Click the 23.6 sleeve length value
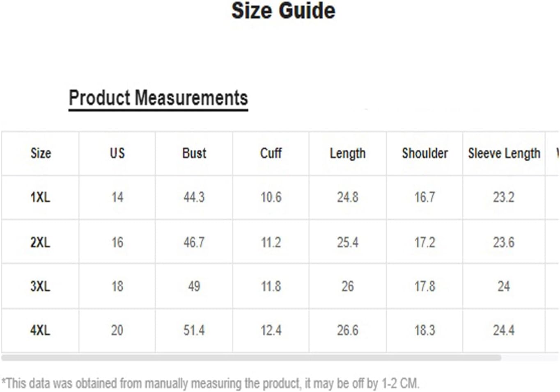The height and width of the screenshot is (392, 560). point(504,242)
